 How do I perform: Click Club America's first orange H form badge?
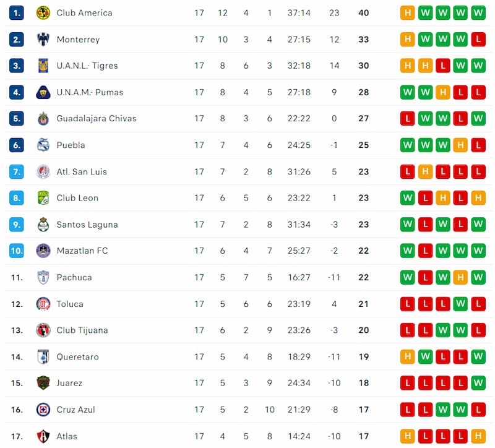point(407,13)
